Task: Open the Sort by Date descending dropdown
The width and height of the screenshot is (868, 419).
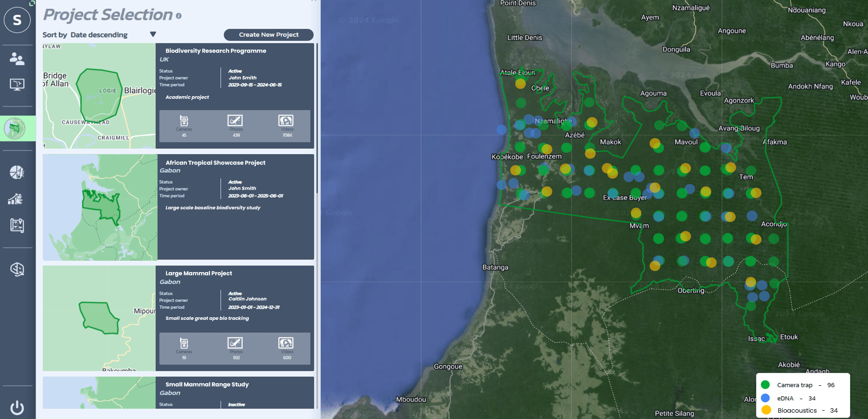Action: (153, 34)
